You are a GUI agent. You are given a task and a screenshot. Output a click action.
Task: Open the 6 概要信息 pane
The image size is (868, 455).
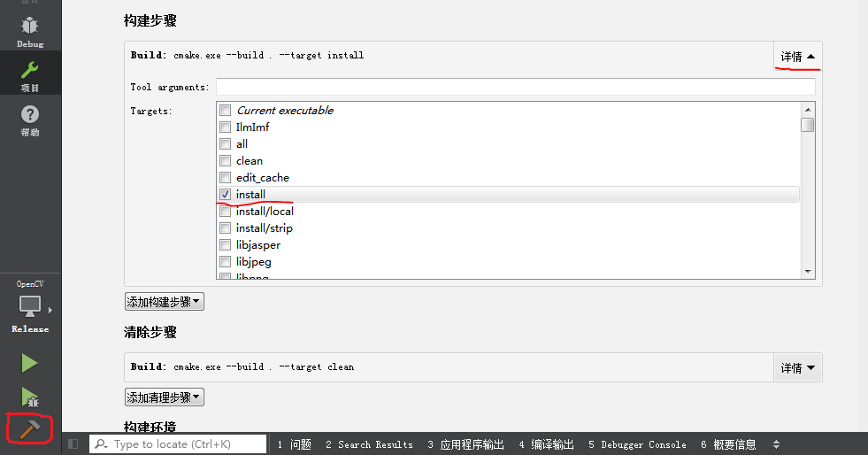pos(728,444)
